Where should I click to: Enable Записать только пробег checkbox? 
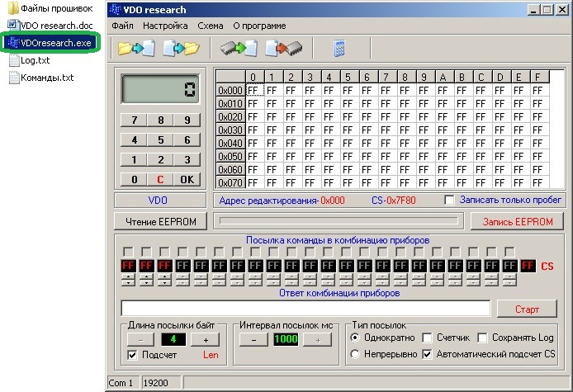(449, 201)
